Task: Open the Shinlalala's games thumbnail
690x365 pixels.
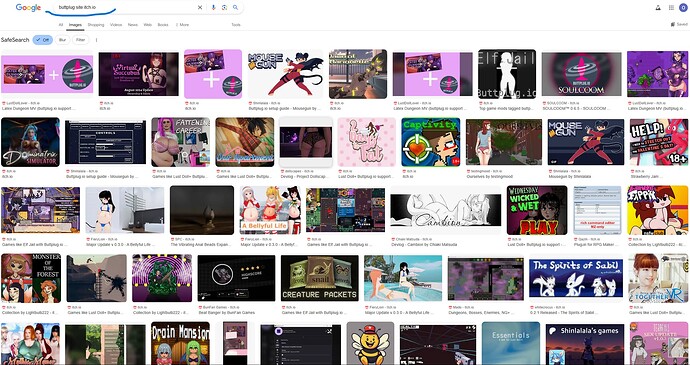Action: 585,343
